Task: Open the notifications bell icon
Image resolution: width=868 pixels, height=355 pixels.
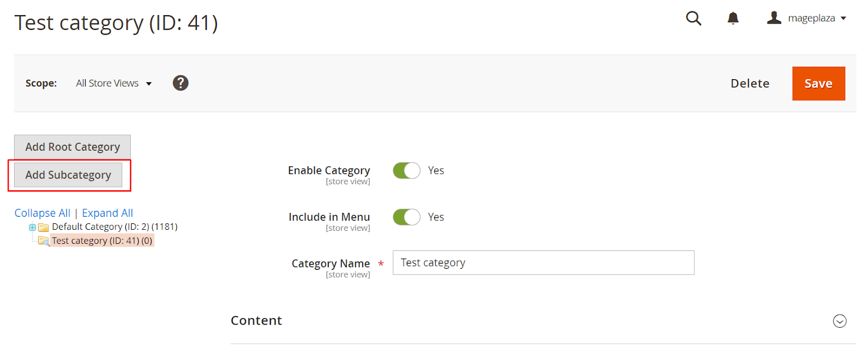Action: point(733,18)
